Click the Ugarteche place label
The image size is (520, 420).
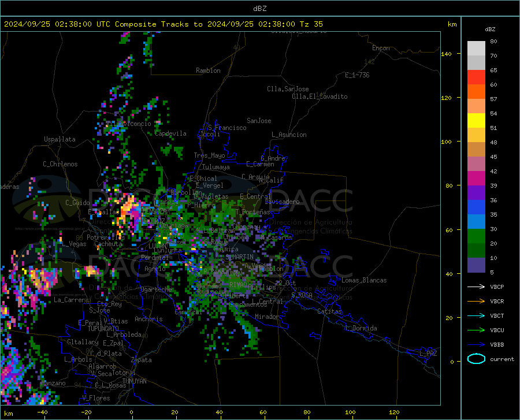pos(156,289)
